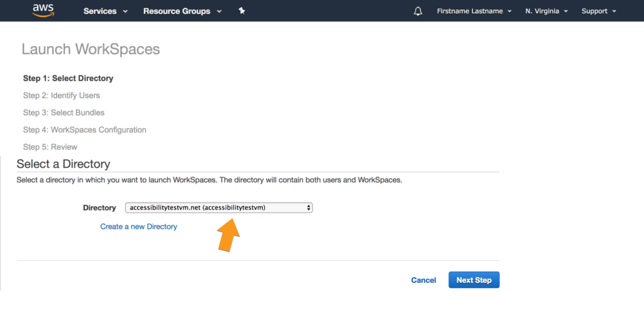The image size is (644, 315).
Task: Click the directory description sentence
Action: [x=209, y=180]
